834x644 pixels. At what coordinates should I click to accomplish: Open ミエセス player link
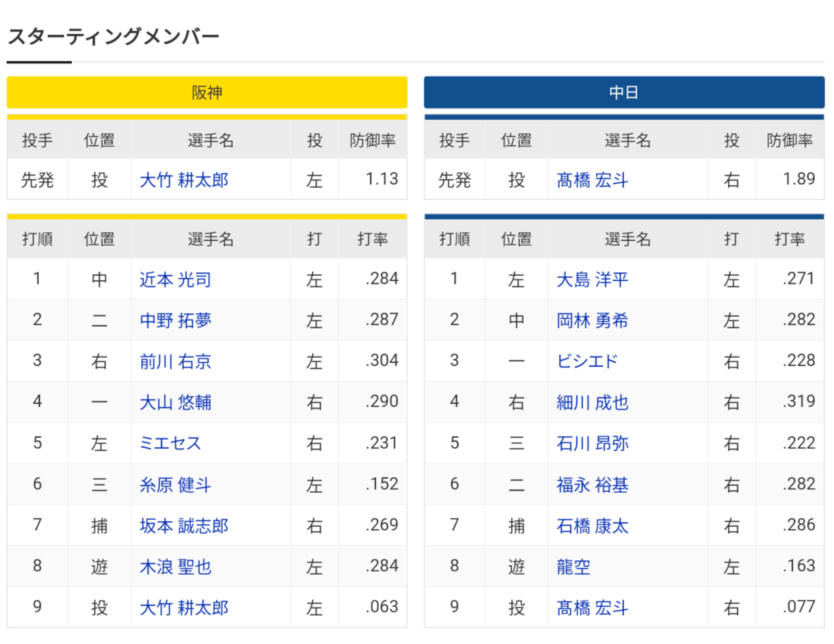(x=170, y=443)
